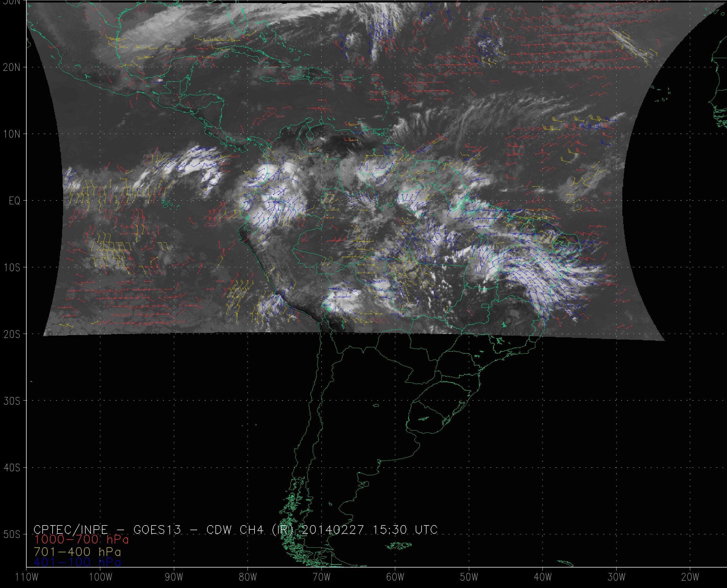Image resolution: width=727 pixels, height=588 pixels.
Task: Click the 30S latitude label
Action: (x=12, y=401)
